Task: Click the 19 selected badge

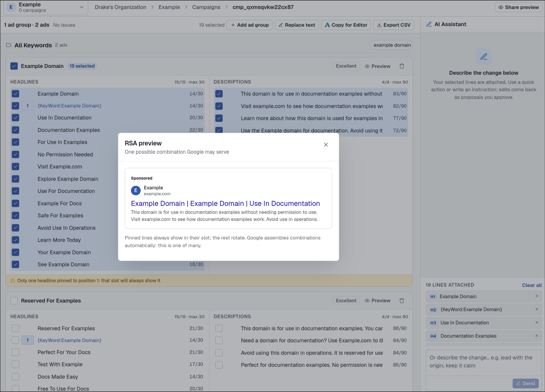Action: [x=82, y=66]
